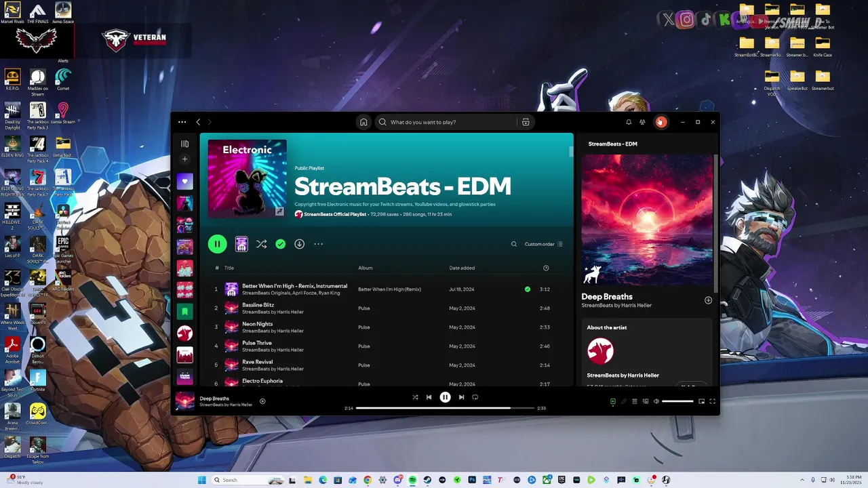Mute the volume speaker icon
The image size is (868, 488).
click(656, 401)
